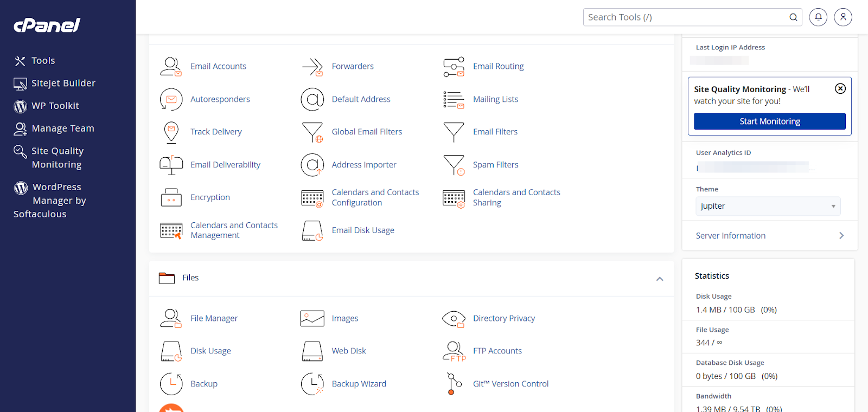Open the Global Email Filters funnel icon

312,132
